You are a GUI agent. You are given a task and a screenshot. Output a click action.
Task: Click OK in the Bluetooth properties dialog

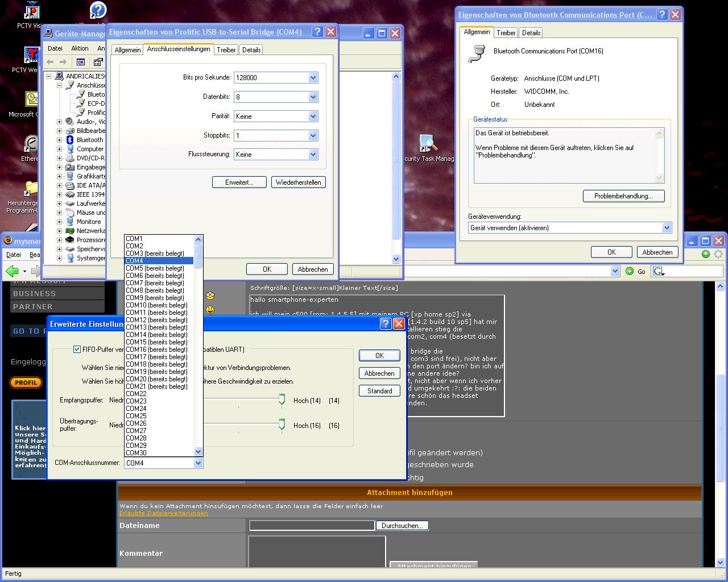(x=611, y=252)
